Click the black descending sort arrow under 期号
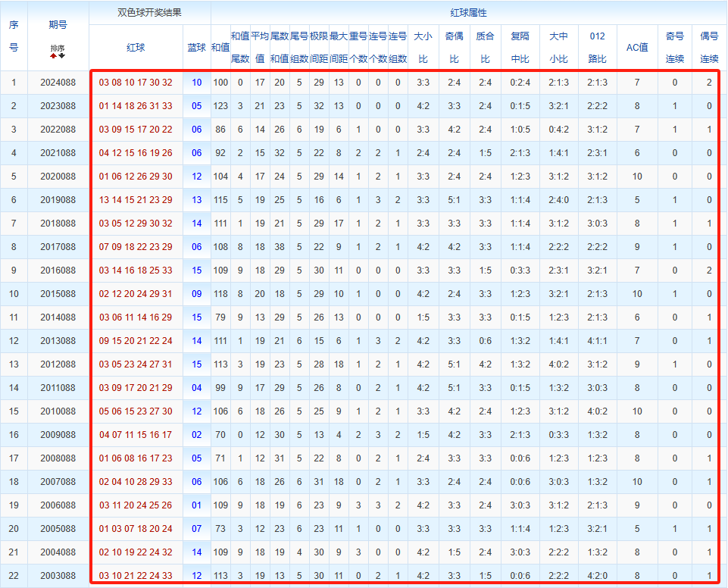The width and height of the screenshot is (728, 588). click(x=62, y=56)
